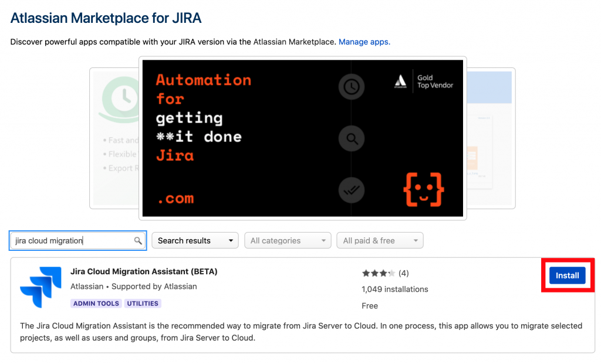Focus the 'jira cloud migration' search field
The width and height of the screenshot is (601, 364).
tap(78, 240)
